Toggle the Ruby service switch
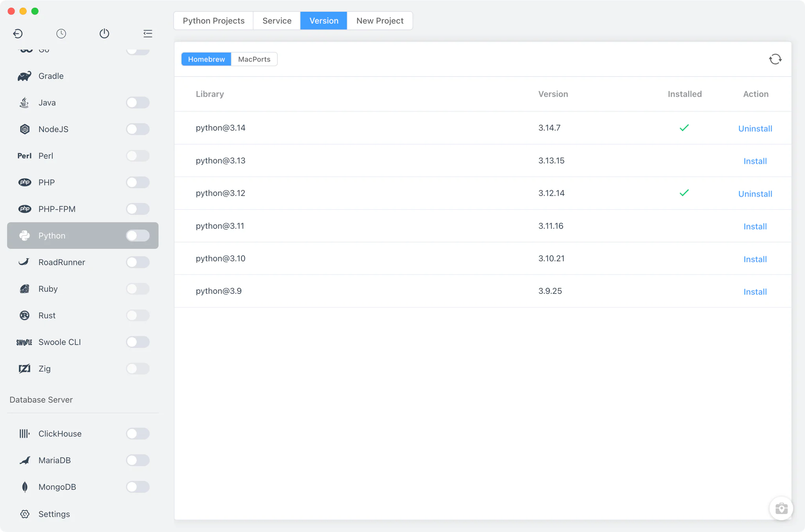 click(138, 289)
